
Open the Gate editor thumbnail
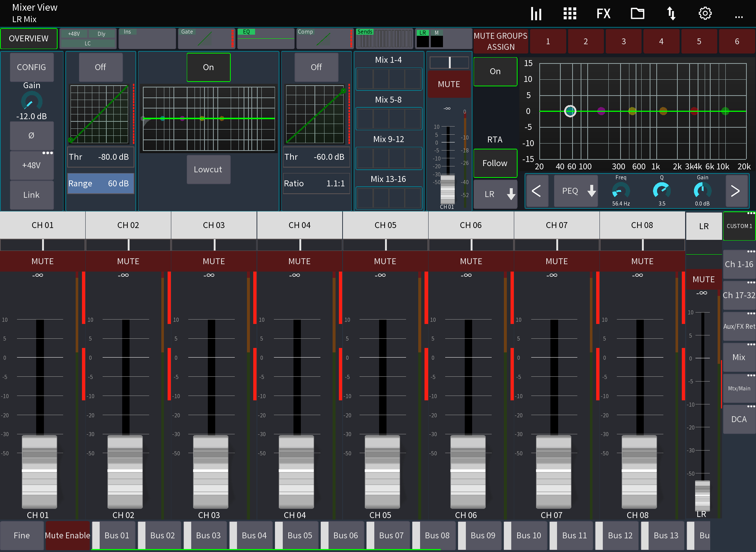coord(205,38)
